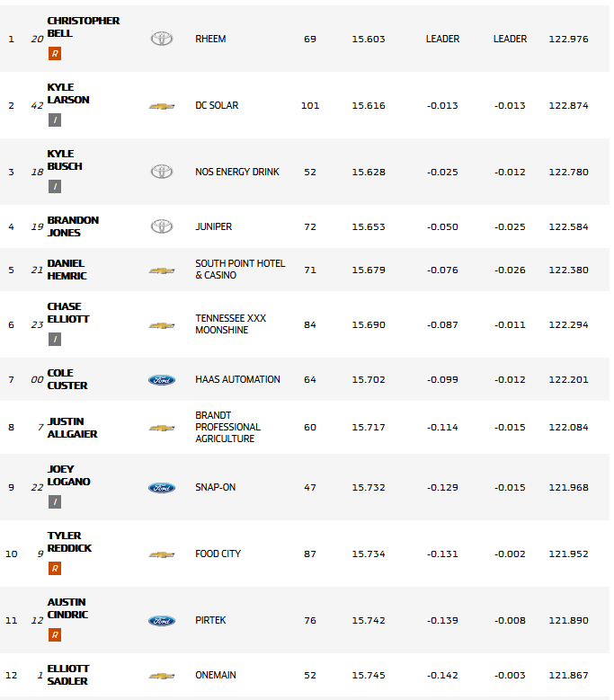Open Daniel Hemric's driver name link
Screen dimensions: 614x700
point(67,270)
